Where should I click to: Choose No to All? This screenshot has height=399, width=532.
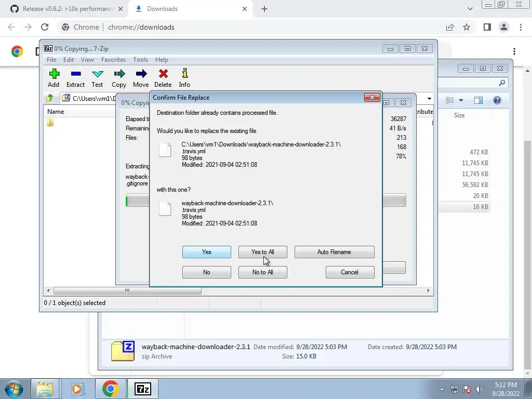coord(262,272)
